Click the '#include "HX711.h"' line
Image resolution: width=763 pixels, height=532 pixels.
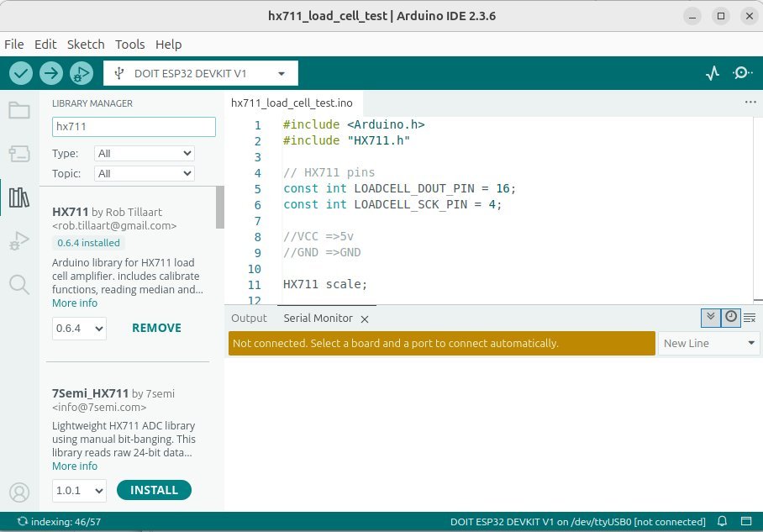(346, 140)
